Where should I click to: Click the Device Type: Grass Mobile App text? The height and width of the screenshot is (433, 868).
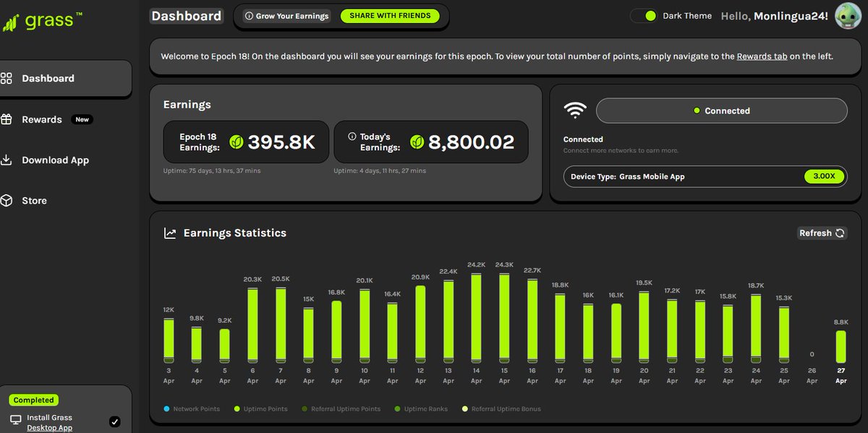[627, 176]
